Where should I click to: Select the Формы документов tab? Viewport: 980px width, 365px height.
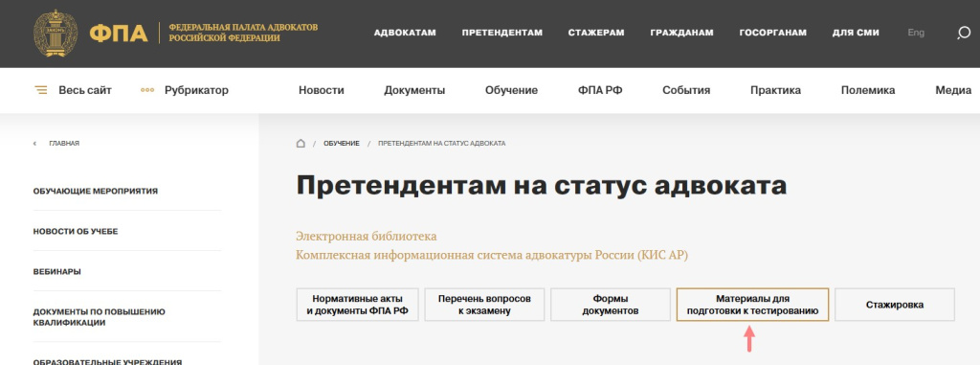pyautogui.click(x=611, y=305)
